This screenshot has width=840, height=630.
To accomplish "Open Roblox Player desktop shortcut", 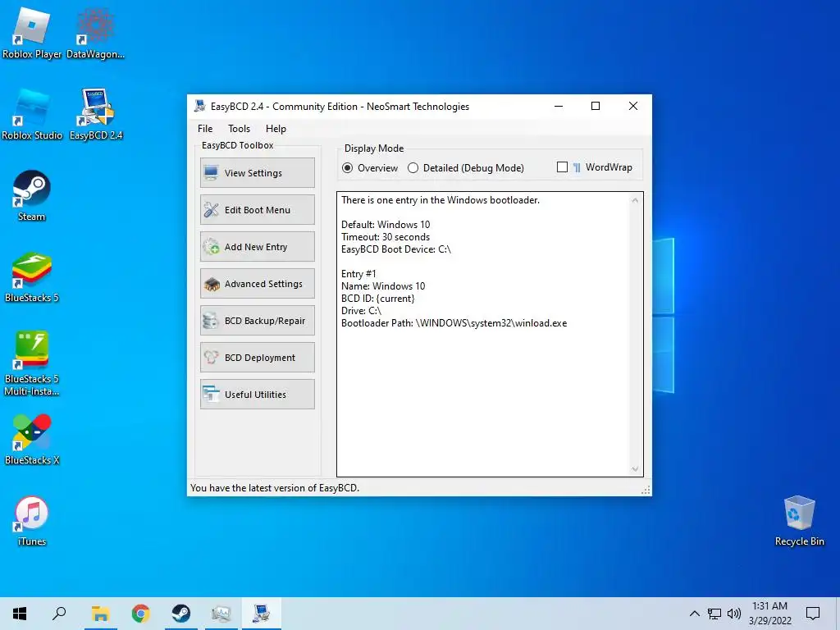I will 32,33.
